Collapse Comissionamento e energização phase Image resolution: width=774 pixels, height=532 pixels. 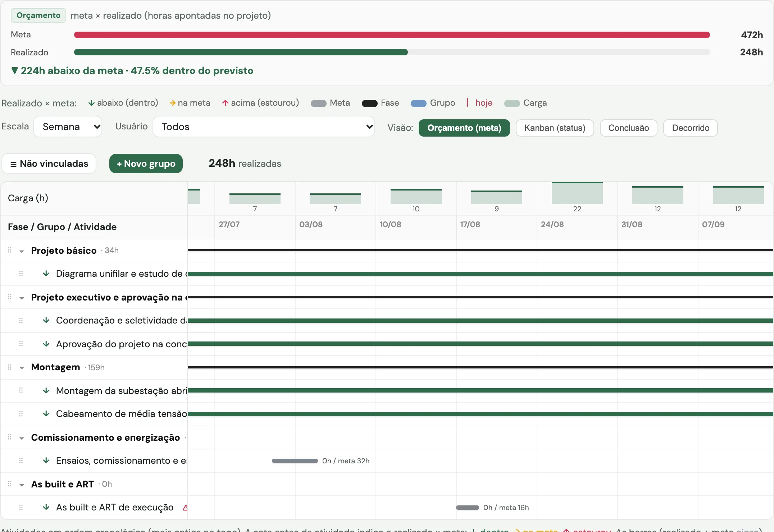22,438
